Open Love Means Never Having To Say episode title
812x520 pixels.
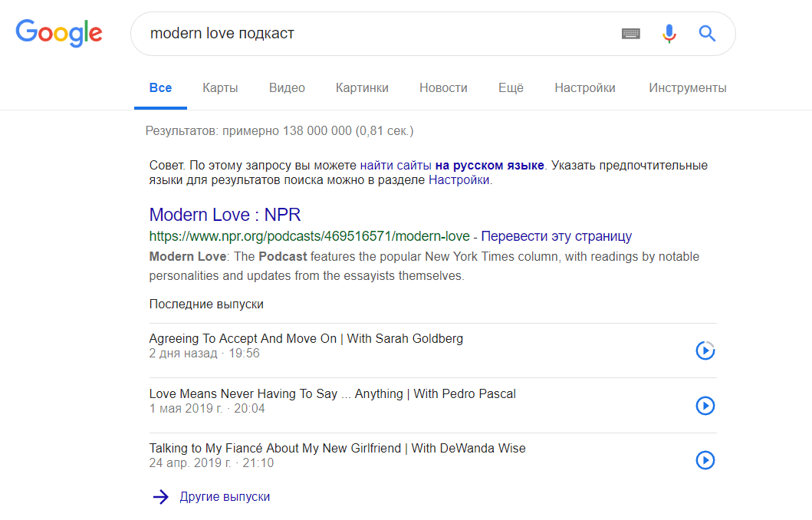333,394
